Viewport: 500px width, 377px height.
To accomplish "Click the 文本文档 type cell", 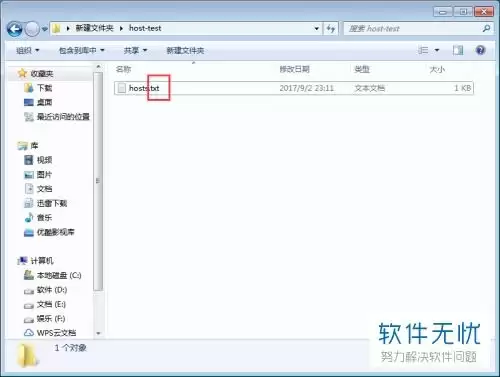I will (x=369, y=88).
